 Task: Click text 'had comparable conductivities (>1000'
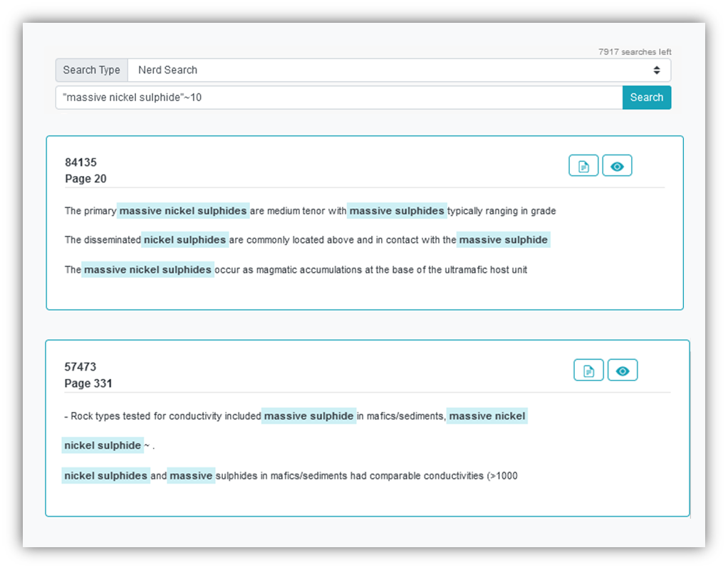point(434,476)
